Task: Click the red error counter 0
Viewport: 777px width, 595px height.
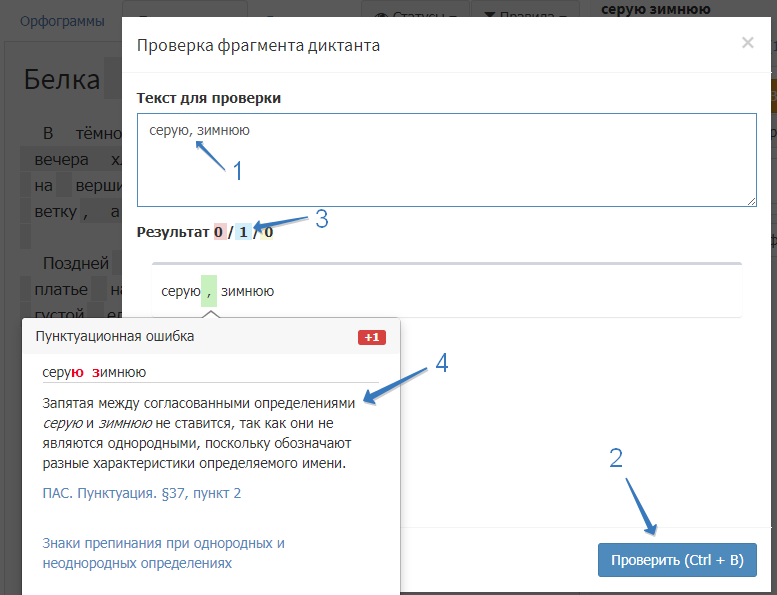Action: [219, 232]
